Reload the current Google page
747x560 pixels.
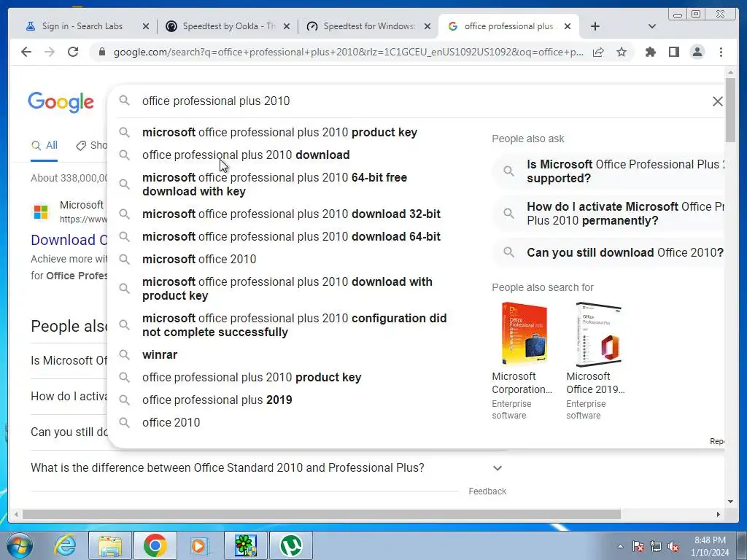[x=73, y=52]
